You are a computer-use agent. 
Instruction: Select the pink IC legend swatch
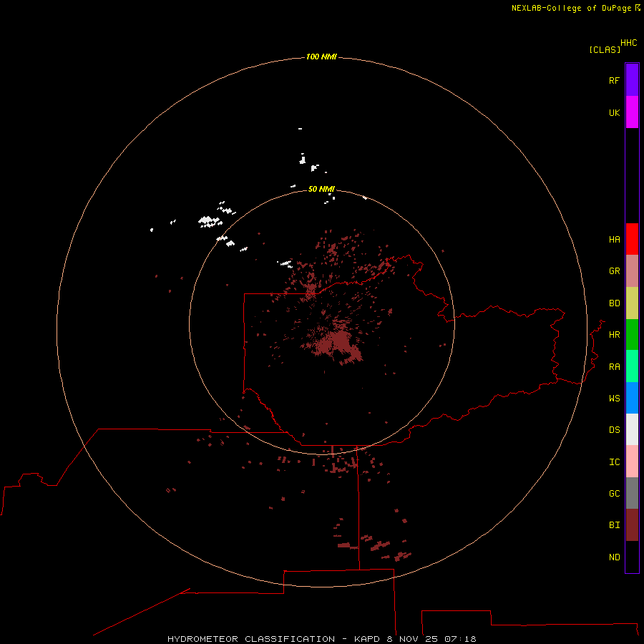point(632,462)
